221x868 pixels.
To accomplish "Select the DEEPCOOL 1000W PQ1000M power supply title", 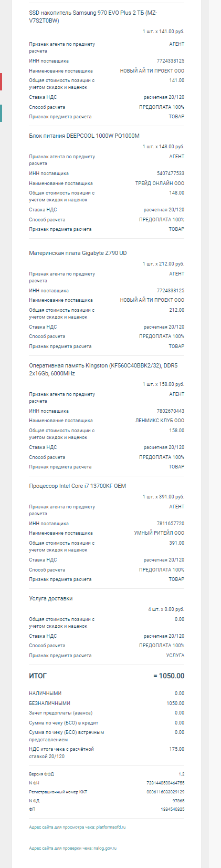I will tap(85, 136).
